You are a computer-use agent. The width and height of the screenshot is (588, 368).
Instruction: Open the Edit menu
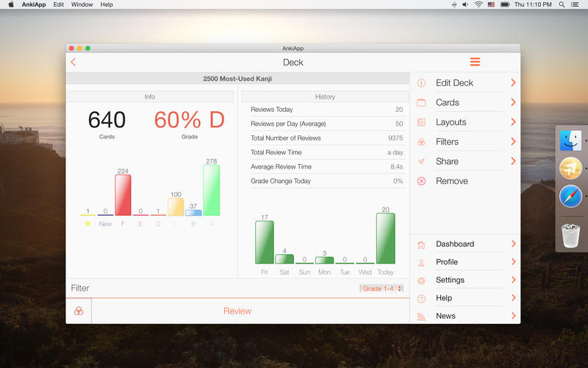[59, 4]
